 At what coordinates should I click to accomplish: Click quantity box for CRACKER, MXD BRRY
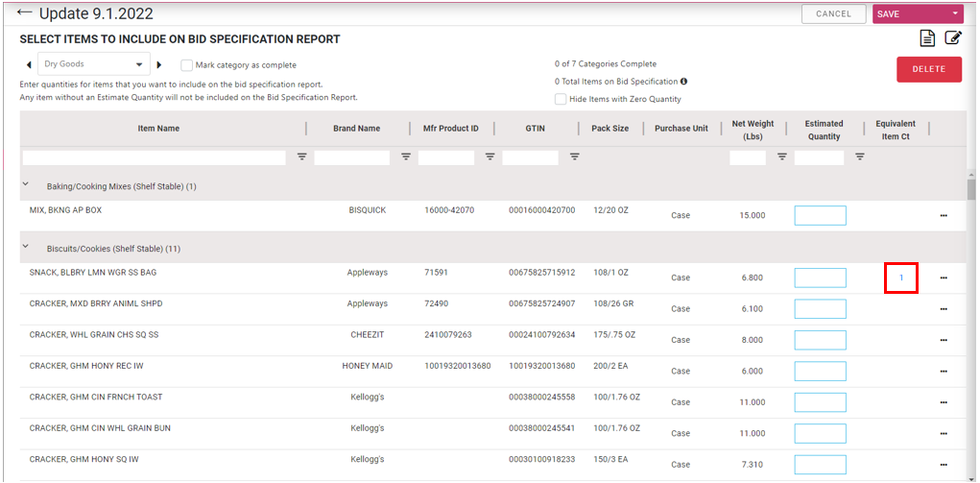(x=820, y=308)
